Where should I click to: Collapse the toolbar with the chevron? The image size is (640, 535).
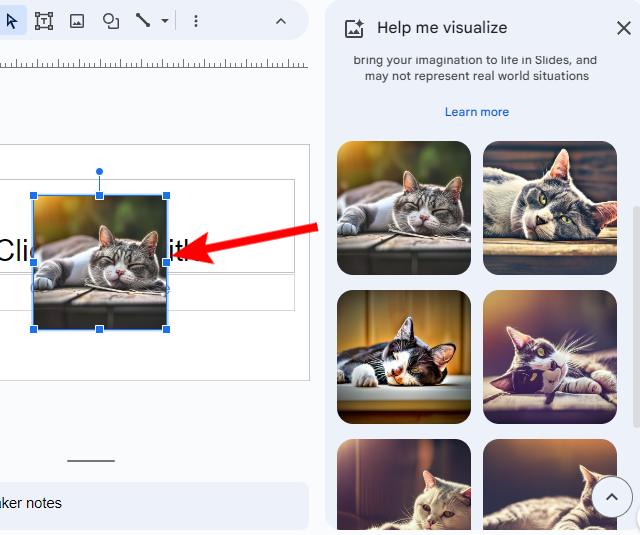[281, 21]
